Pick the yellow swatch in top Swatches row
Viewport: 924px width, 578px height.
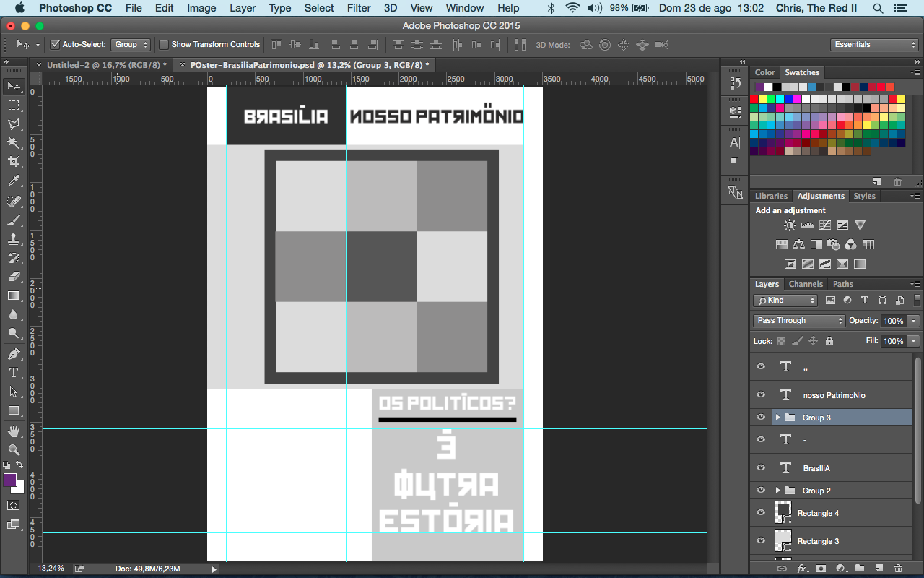point(763,99)
